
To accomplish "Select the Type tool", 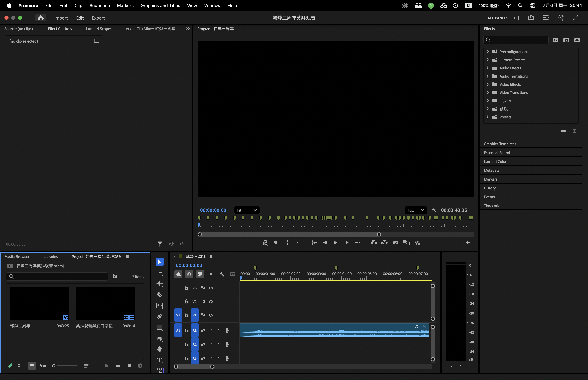I will (x=160, y=360).
